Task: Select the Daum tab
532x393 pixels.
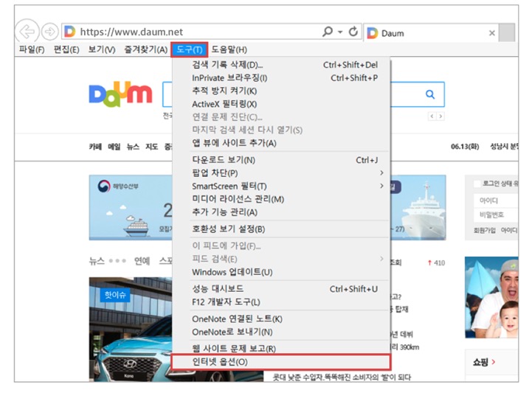Action: 431,33
